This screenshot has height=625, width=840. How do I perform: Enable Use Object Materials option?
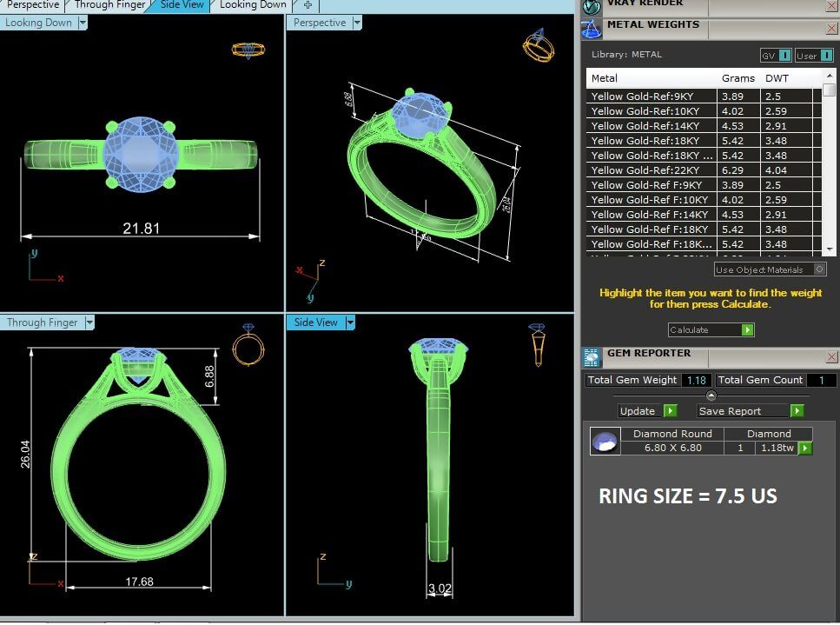pyautogui.click(x=819, y=270)
